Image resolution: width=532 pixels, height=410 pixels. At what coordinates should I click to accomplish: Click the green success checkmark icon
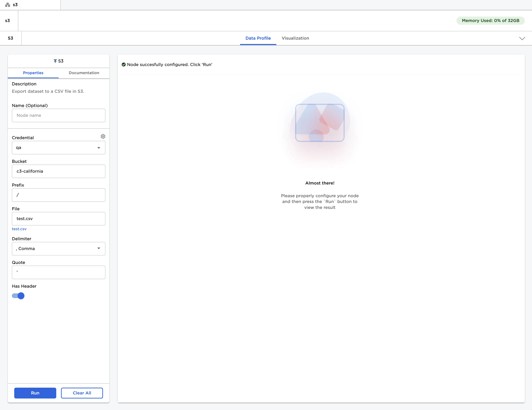tap(124, 64)
